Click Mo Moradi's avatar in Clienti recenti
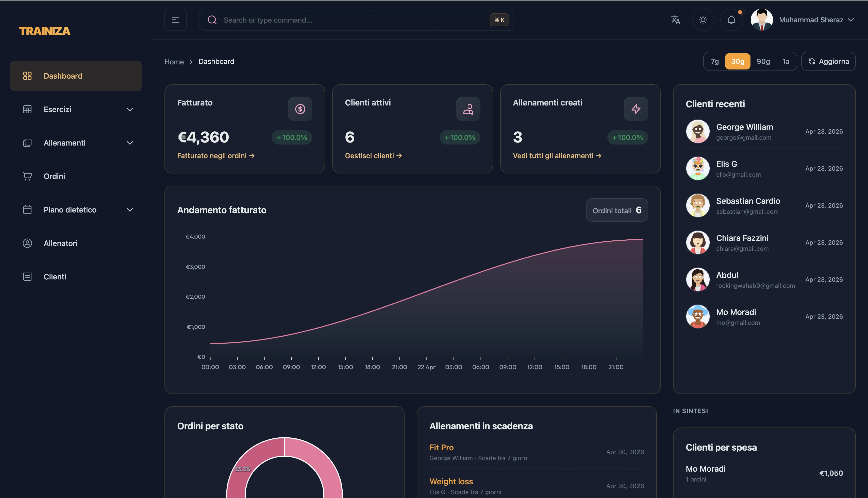The width and height of the screenshot is (868, 498). pos(697,316)
